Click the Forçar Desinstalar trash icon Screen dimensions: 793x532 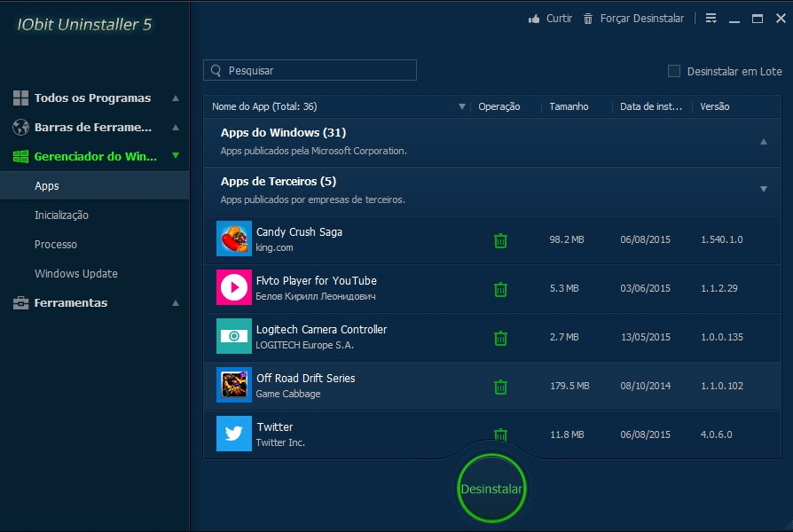tap(588, 19)
